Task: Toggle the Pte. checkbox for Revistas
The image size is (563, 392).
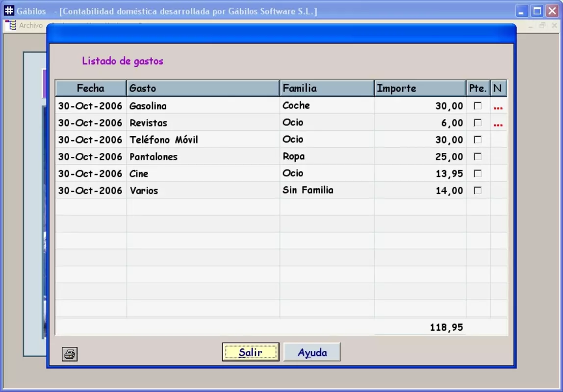Action: click(x=478, y=122)
